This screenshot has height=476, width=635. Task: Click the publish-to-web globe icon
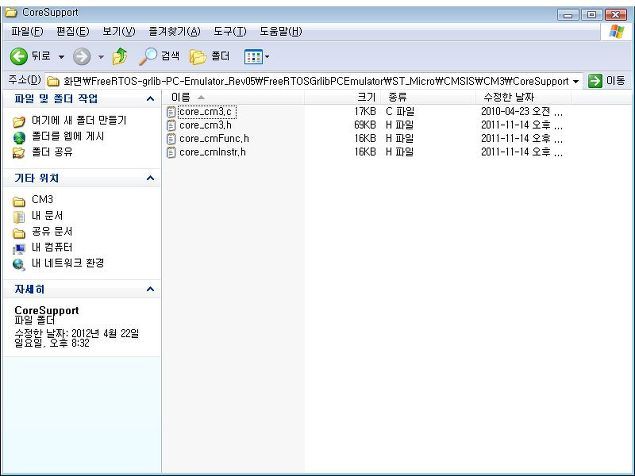(19, 137)
